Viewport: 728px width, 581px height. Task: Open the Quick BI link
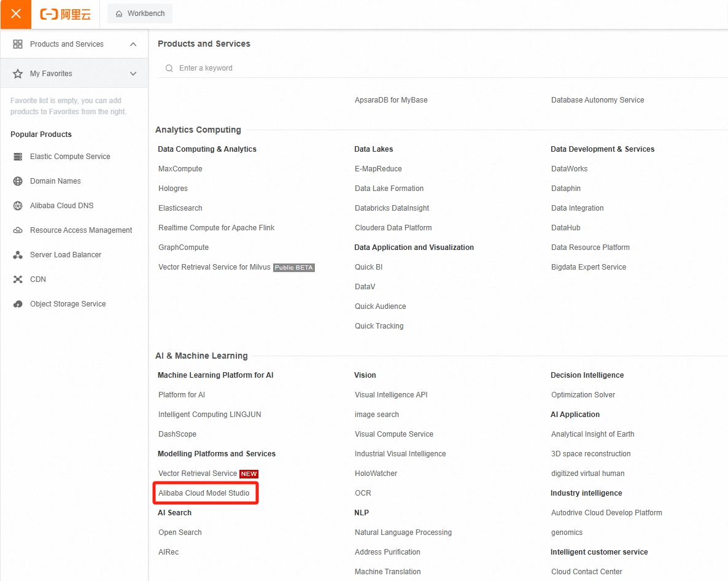(369, 267)
